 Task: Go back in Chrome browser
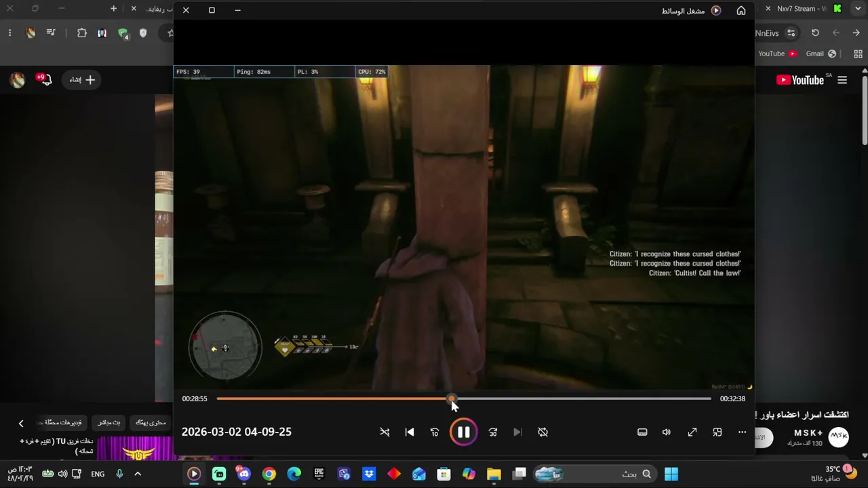click(x=856, y=33)
